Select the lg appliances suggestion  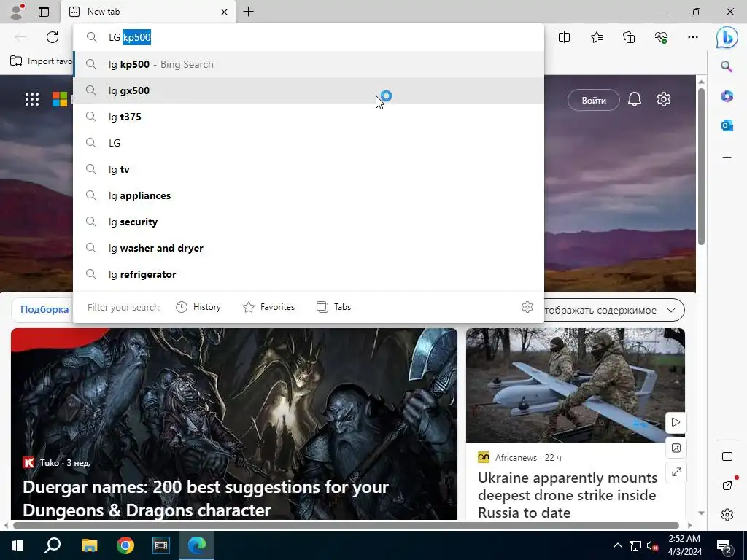point(309,195)
